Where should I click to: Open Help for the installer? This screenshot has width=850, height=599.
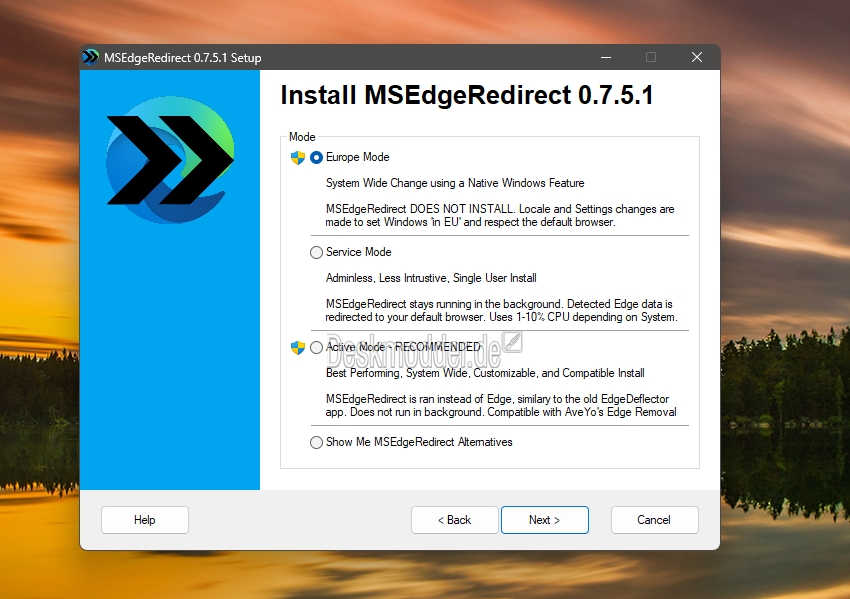pyautogui.click(x=145, y=520)
